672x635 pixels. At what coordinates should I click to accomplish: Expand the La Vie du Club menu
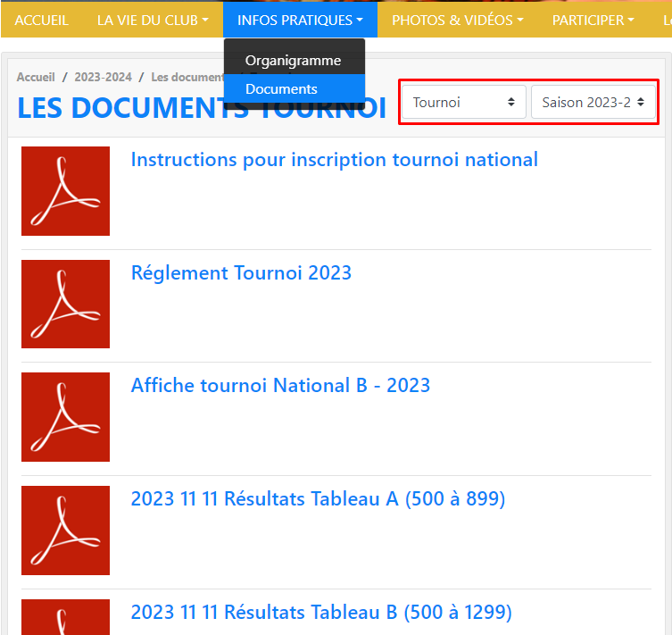tap(152, 20)
